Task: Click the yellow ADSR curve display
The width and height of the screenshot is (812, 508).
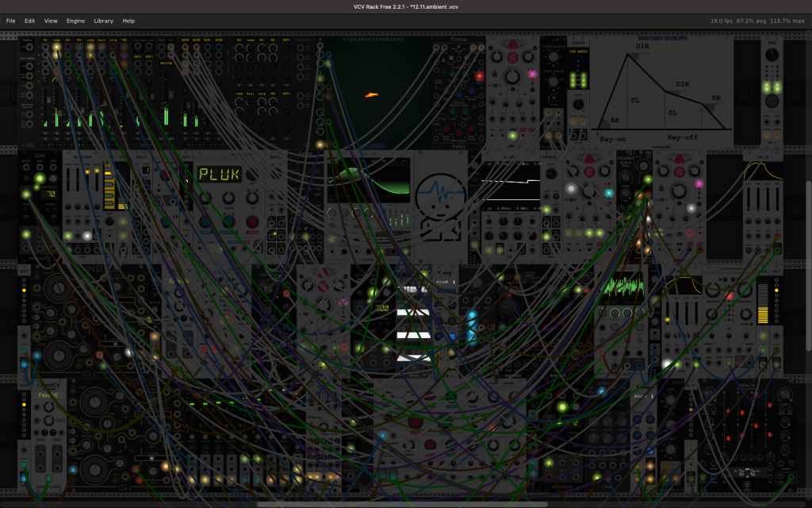Action: 763,171
